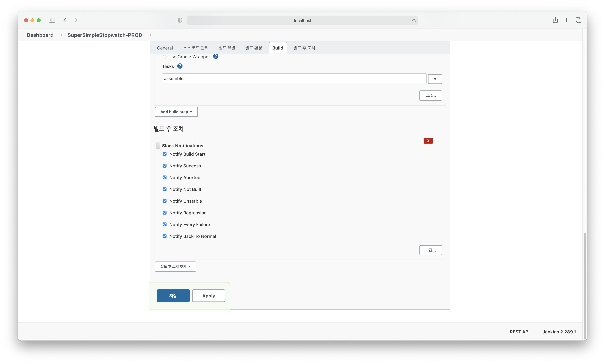
Task: Open help for Use Gradle Wrapper
Action: [x=216, y=56]
